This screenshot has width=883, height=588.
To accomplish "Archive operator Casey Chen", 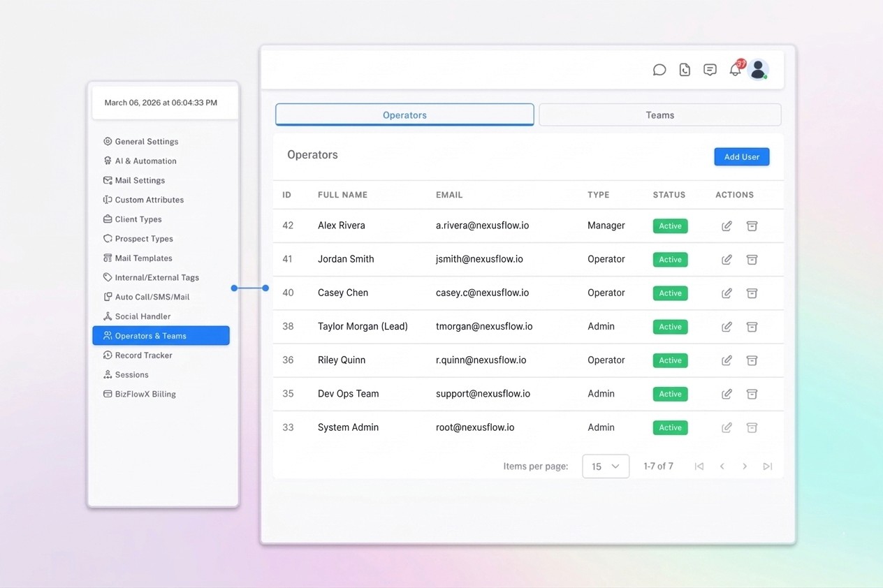I will click(752, 293).
